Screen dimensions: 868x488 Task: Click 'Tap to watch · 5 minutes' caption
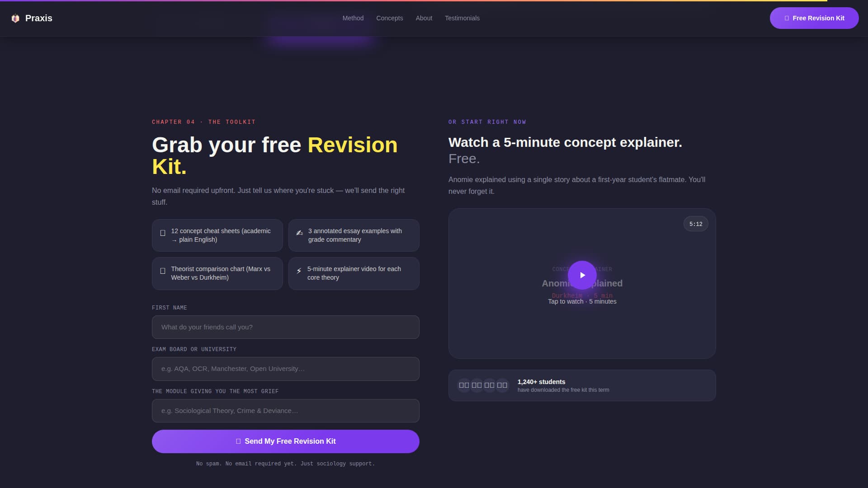582,301
